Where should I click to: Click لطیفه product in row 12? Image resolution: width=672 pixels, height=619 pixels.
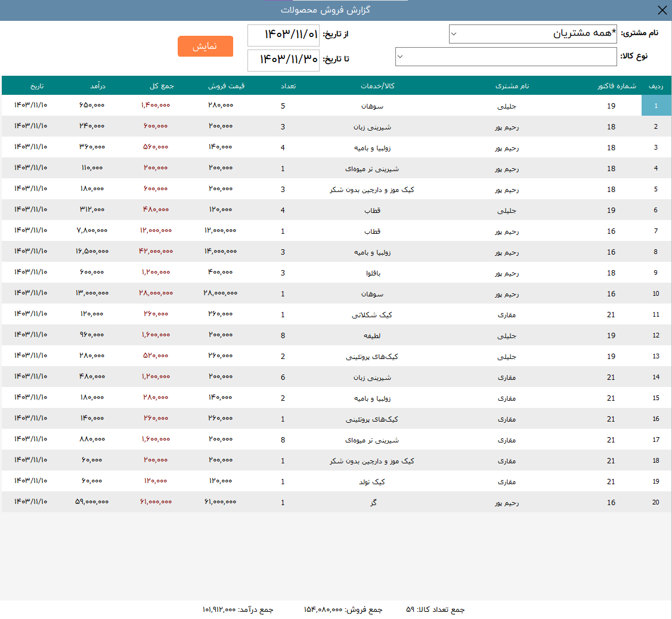pos(372,336)
